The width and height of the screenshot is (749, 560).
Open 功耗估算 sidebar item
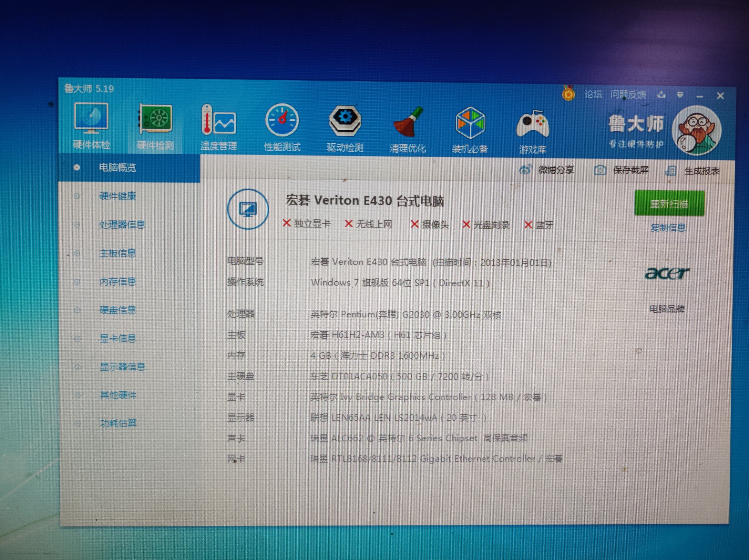pyautogui.click(x=118, y=423)
